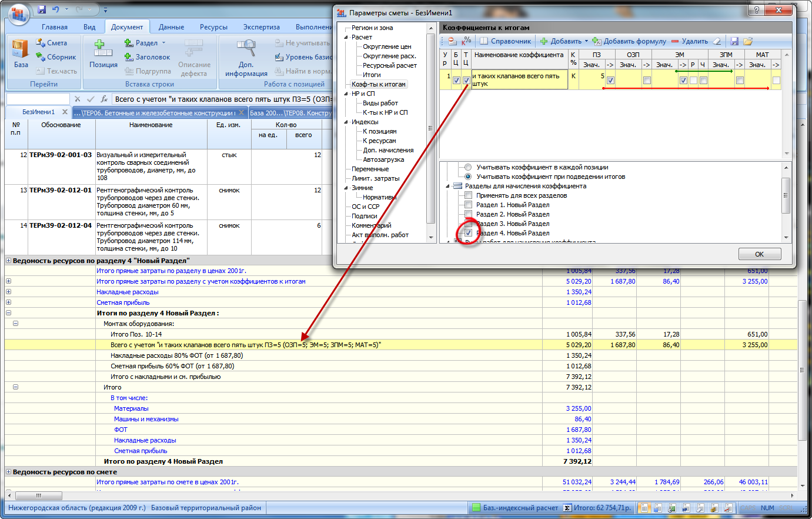Image resolution: width=812 pixels, height=519 pixels.
Task: Open the undo history dropdown arrow
Action: [x=66, y=10]
